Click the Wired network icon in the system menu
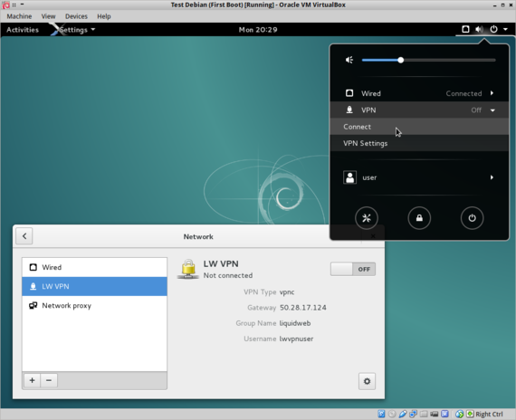 tap(349, 93)
